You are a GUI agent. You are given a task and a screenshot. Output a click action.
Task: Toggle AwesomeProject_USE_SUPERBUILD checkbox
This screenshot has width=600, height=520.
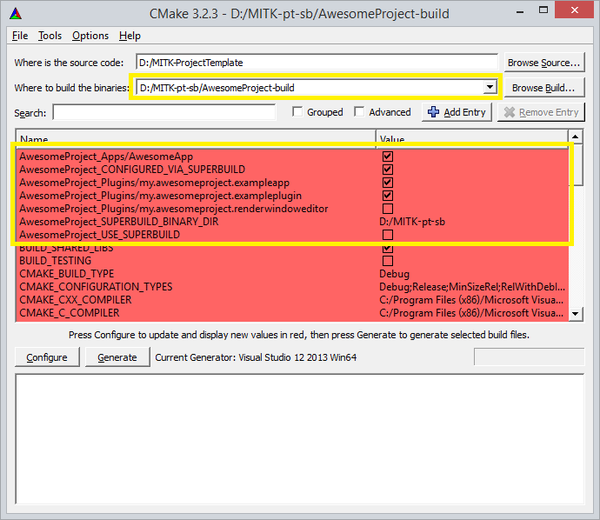[x=387, y=234]
